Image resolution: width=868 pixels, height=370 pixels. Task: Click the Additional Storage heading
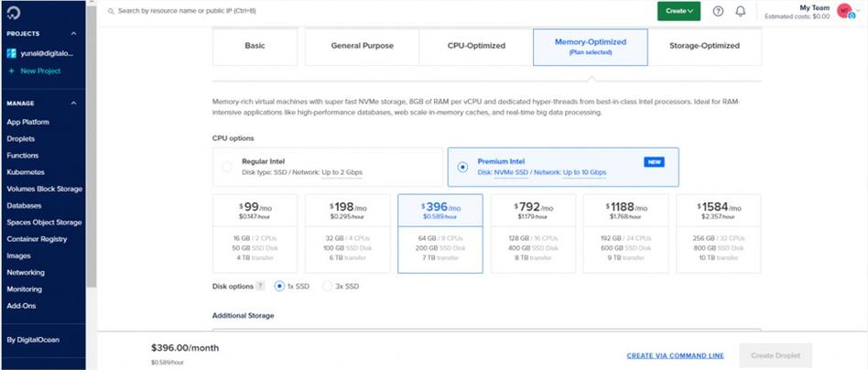click(x=243, y=315)
